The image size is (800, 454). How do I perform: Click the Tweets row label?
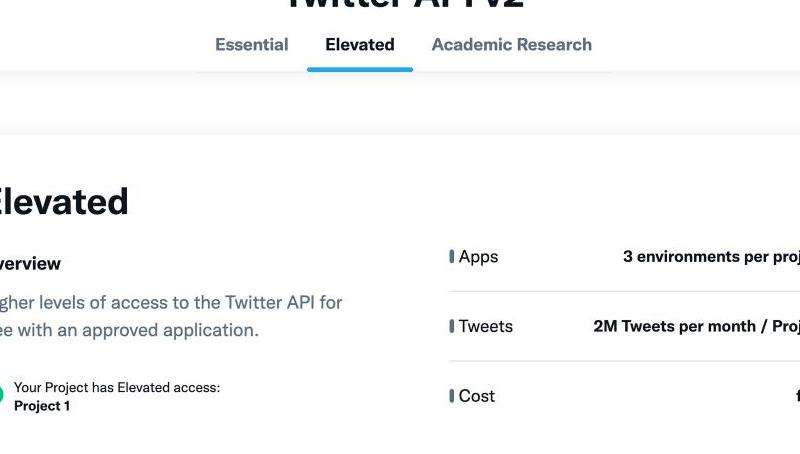pos(485,326)
